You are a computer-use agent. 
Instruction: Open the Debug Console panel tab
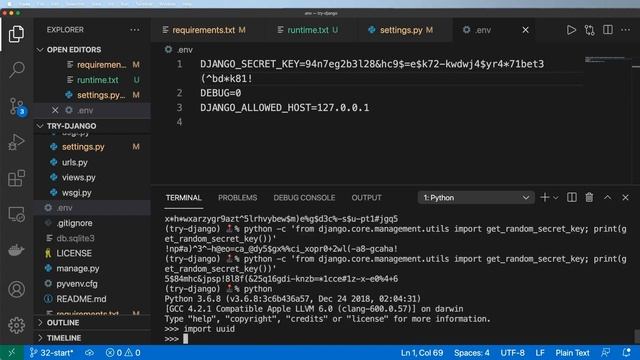[304, 198]
